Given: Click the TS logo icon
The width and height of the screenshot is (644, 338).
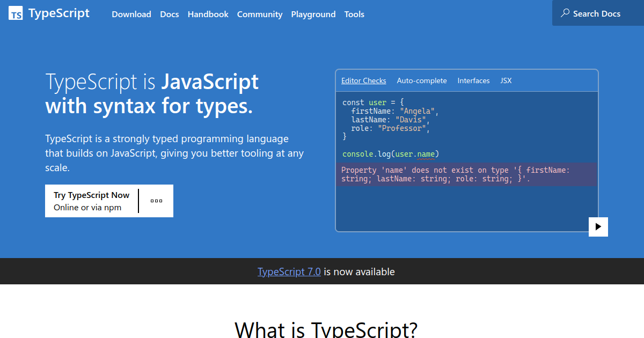Looking at the screenshot, I should tap(16, 14).
